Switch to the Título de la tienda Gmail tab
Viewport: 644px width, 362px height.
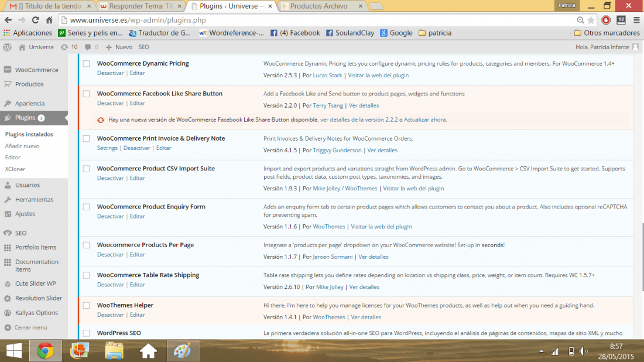tap(50, 6)
